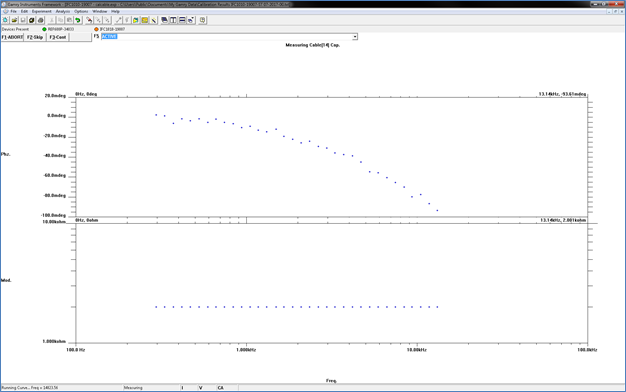This screenshot has height=392, width=626.
Task: Expand the F5 ACTIVE dropdown arrow
Action: 355,37
